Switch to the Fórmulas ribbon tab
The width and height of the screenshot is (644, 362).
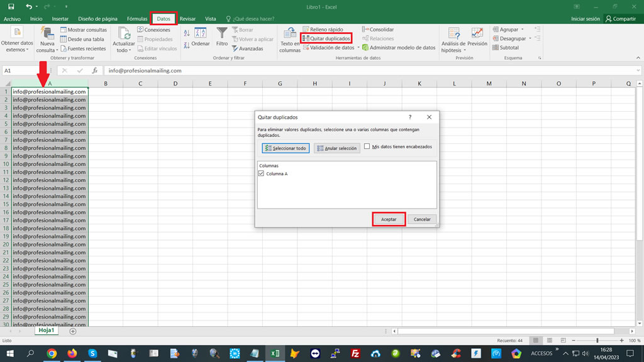pos(137,18)
